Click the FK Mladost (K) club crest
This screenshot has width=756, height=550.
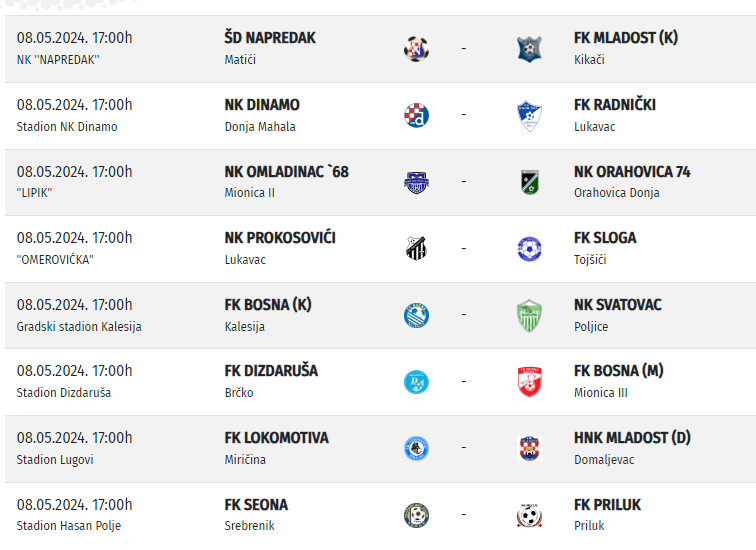pyautogui.click(x=529, y=48)
